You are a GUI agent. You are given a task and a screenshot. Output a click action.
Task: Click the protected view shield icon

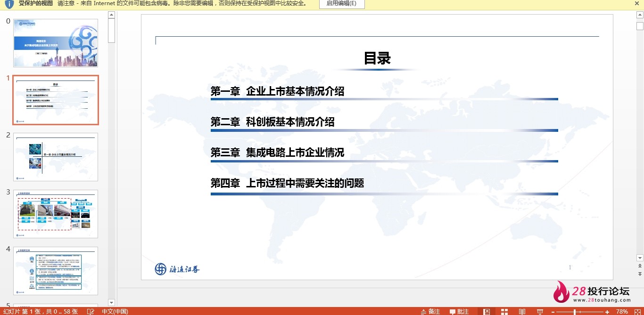point(9,4)
